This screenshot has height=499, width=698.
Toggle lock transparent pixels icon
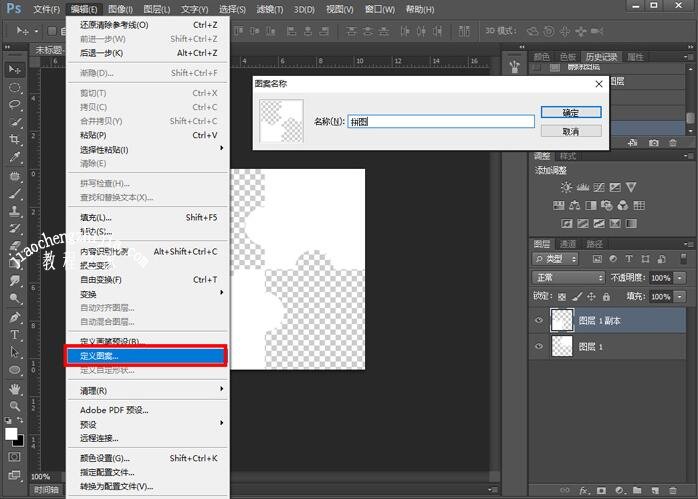pos(561,297)
